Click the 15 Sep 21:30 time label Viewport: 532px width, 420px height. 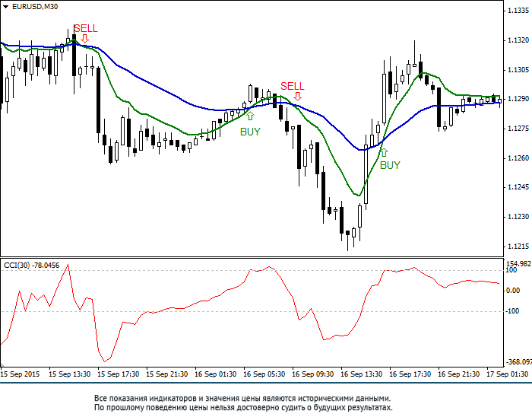coord(167,374)
